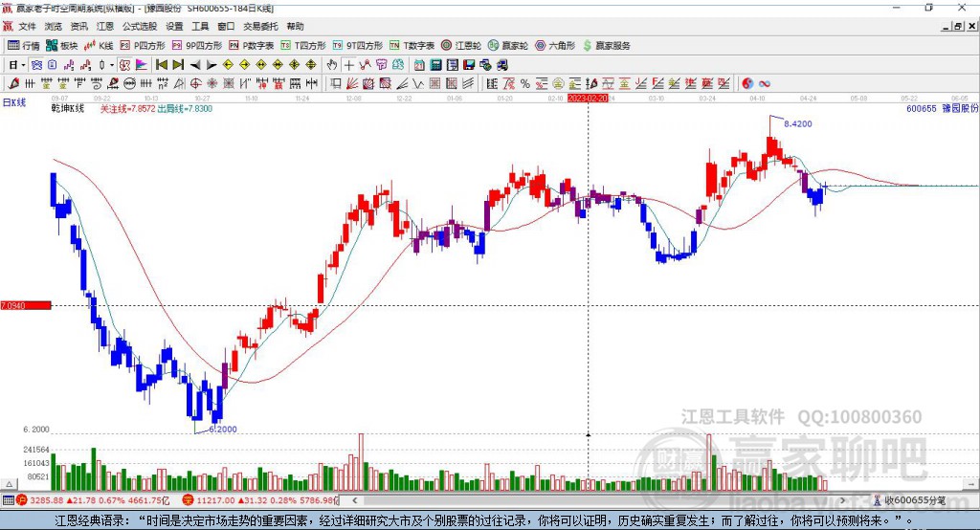Viewport: 980px width, 530px height.
Task: Jump to first bar icon
Action: [x=161, y=65]
